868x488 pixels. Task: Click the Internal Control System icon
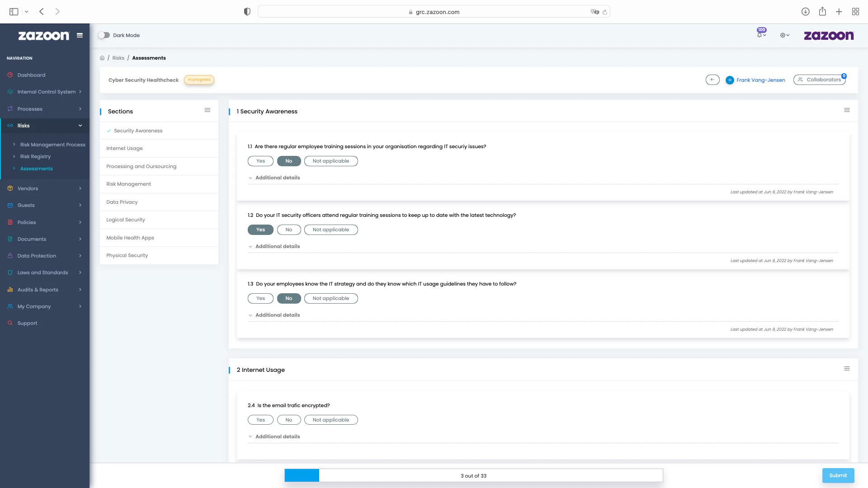[x=10, y=92]
